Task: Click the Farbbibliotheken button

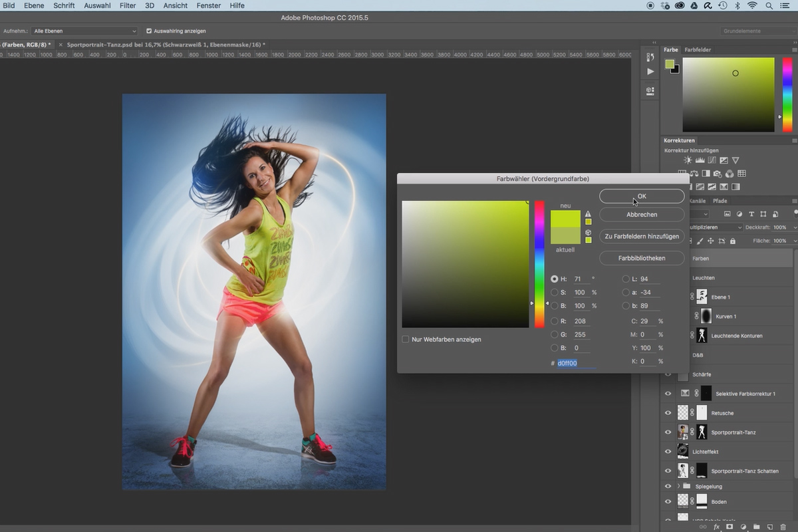Action: click(x=642, y=257)
